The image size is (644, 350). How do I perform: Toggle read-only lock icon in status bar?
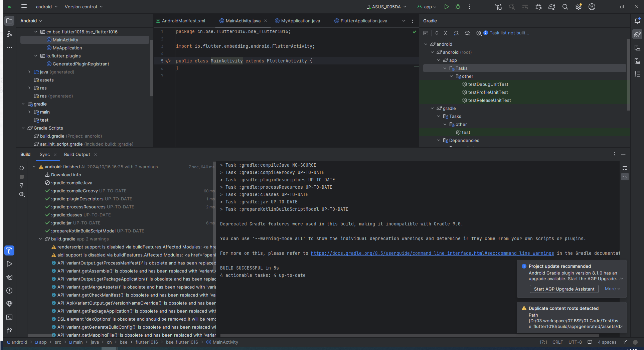tap(625, 342)
